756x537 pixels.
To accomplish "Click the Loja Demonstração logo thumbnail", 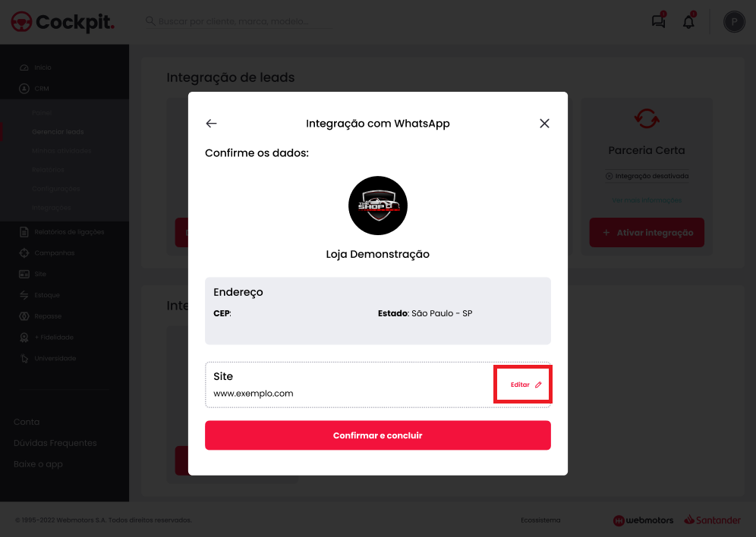I will click(377, 206).
